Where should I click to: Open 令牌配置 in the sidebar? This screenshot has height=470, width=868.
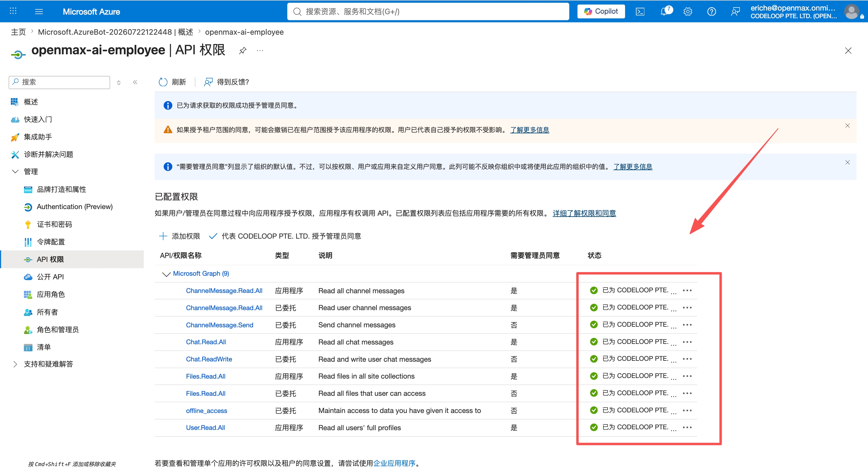point(51,242)
